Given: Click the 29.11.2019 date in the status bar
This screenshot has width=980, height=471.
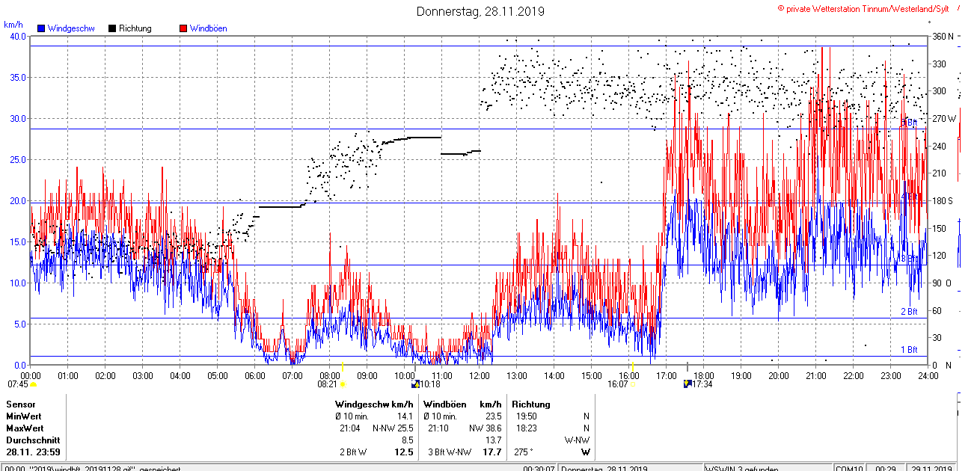Looking at the screenshot, I should pyautogui.click(x=931, y=469).
